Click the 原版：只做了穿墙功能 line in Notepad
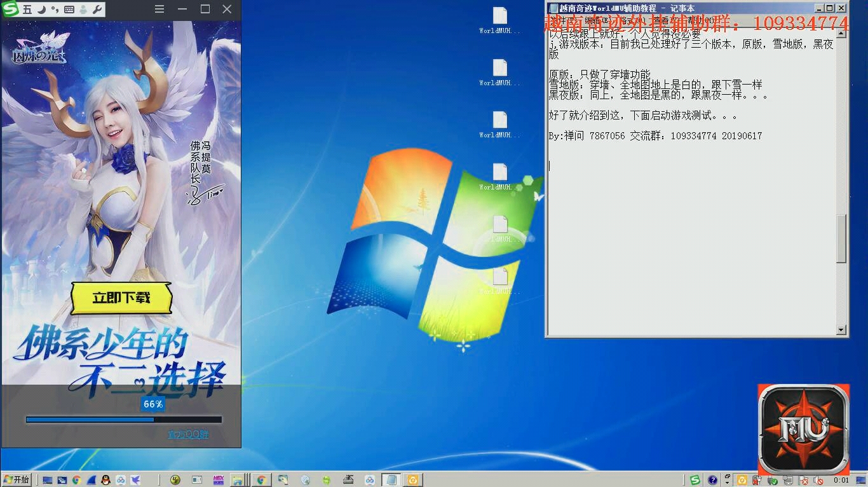Viewport: 868px width, 487px height. click(600, 75)
